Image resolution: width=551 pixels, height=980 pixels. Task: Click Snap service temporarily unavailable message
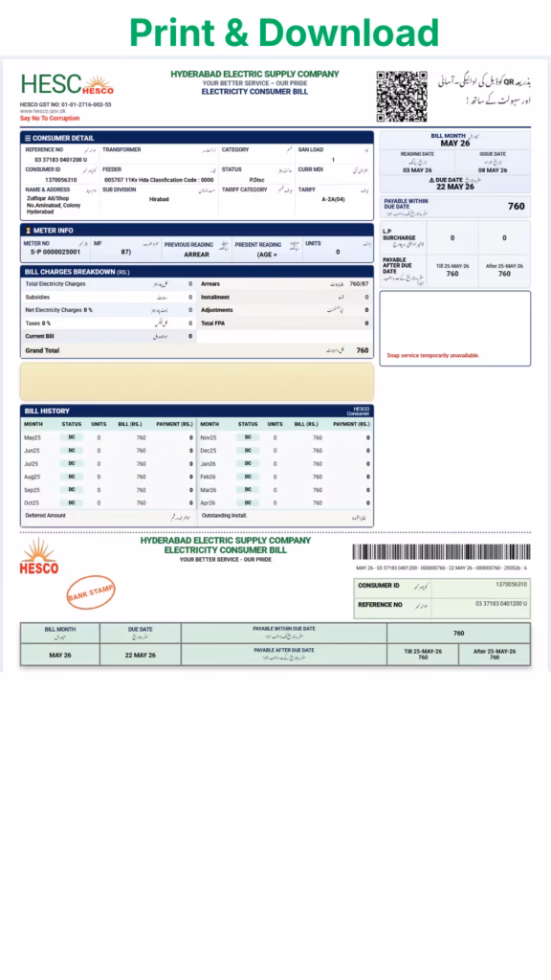click(x=433, y=356)
